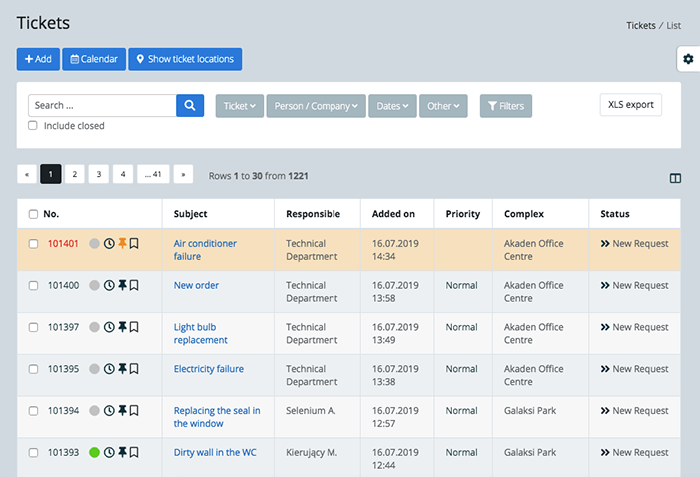
Task: Click the column layout icon above table
Action: (675, 178)
